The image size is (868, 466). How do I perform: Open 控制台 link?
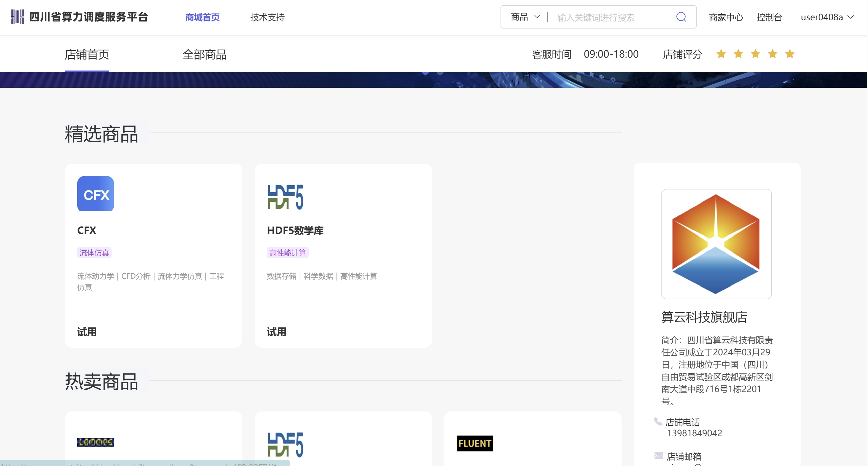point(769,17)
